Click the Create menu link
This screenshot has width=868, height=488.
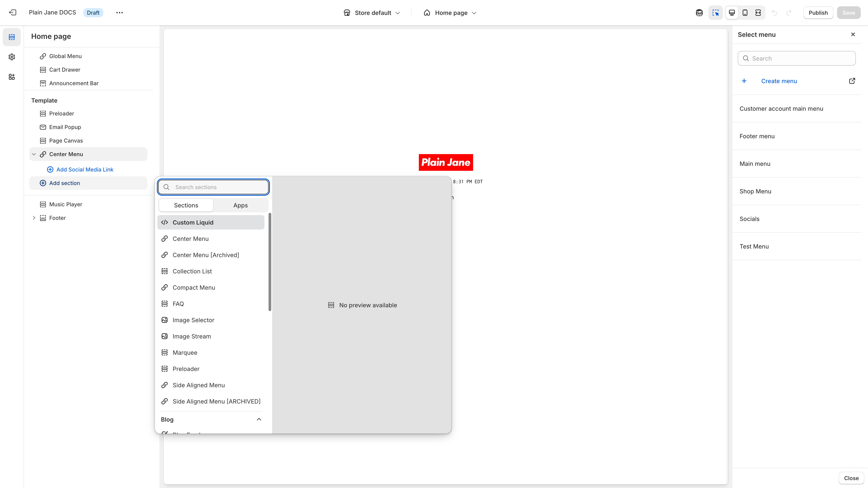(x=779, y=81)
